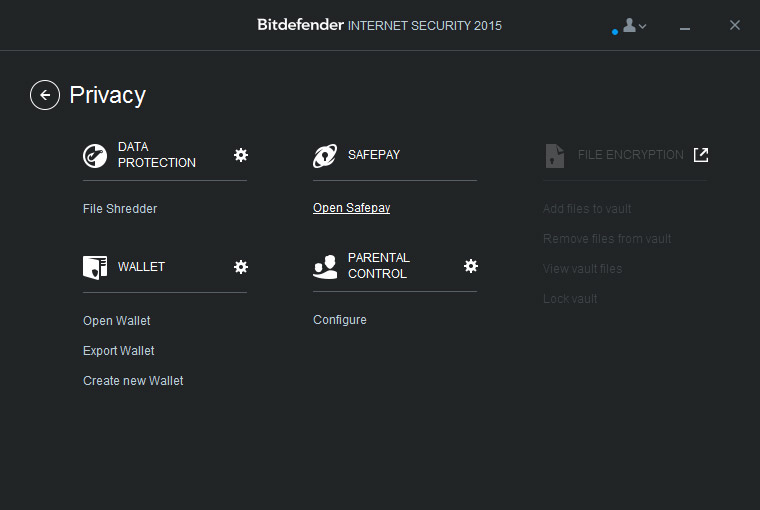
Task: Select Open Wallet option
Action: (x=116, y=321)
